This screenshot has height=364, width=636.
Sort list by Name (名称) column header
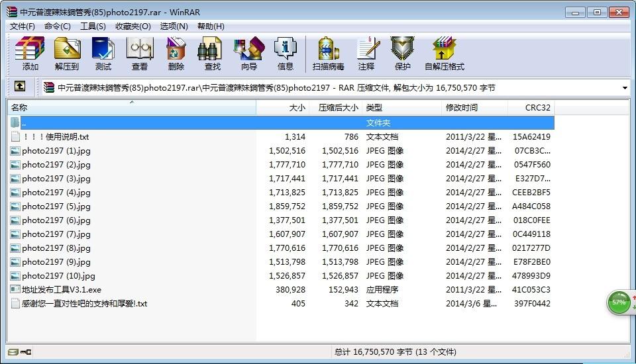[x=131, y=107]
